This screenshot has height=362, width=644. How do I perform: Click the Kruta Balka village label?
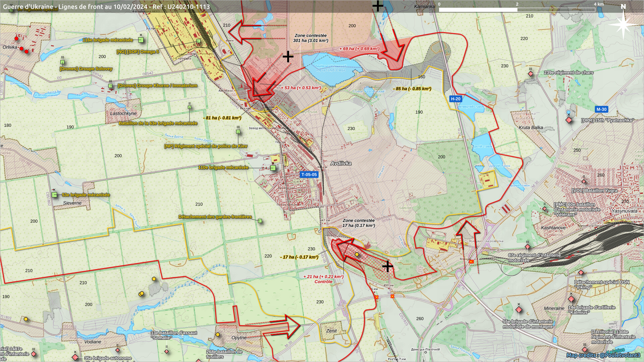(531, 127)
